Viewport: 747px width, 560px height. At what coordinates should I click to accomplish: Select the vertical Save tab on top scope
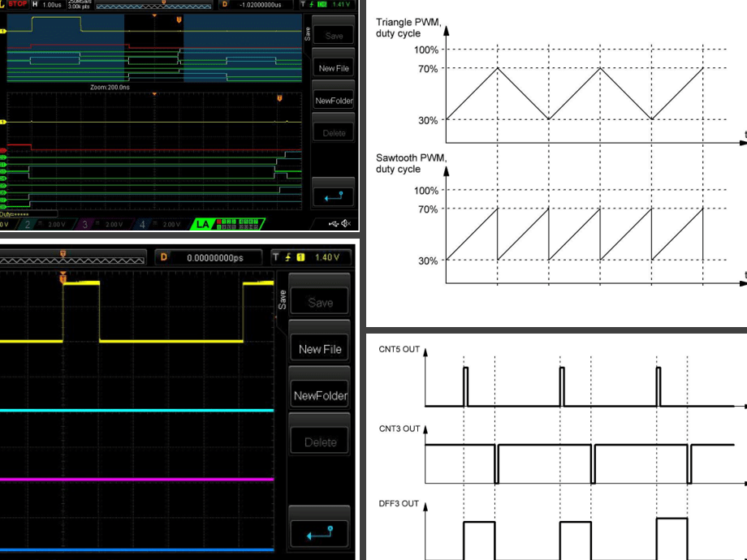point(306,32)
